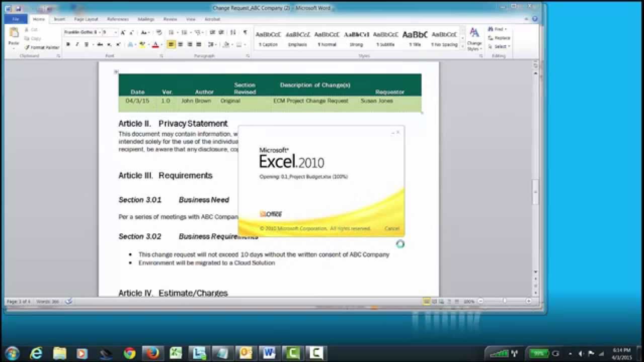This screenshot has height=362, width=644.
Task: Cancel the Excel 2010 splash screen
Action: click(392, 229)
